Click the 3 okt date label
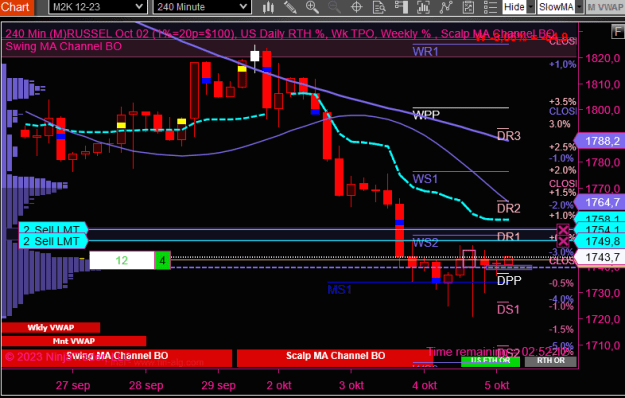This screenshot has width=625, height=398. click(351, 385)
